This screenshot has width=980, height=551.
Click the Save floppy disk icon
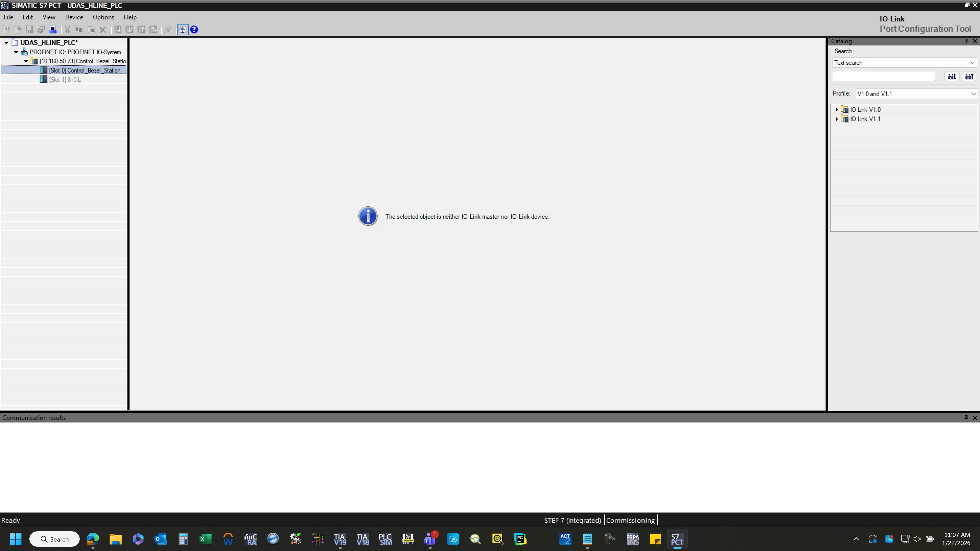point(29,29)
